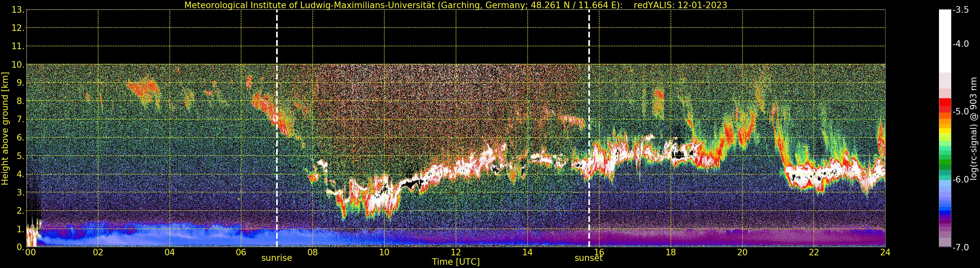The height and width of the screenshot is (268, 980).
Task: Click the height axis tick '11.'
Action: coord(18,47)
